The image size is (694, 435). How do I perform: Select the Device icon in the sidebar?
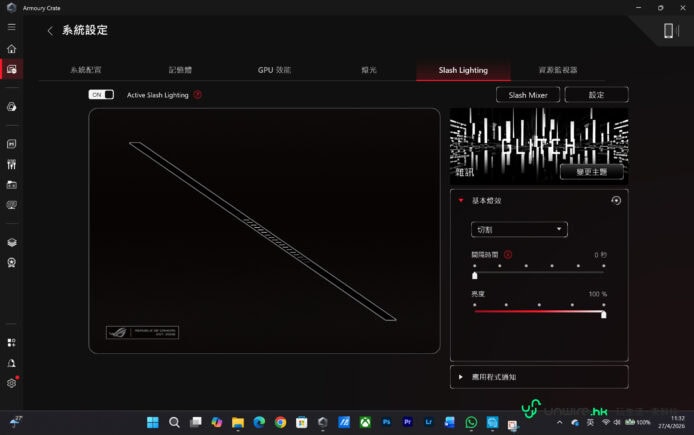point(12,69)
